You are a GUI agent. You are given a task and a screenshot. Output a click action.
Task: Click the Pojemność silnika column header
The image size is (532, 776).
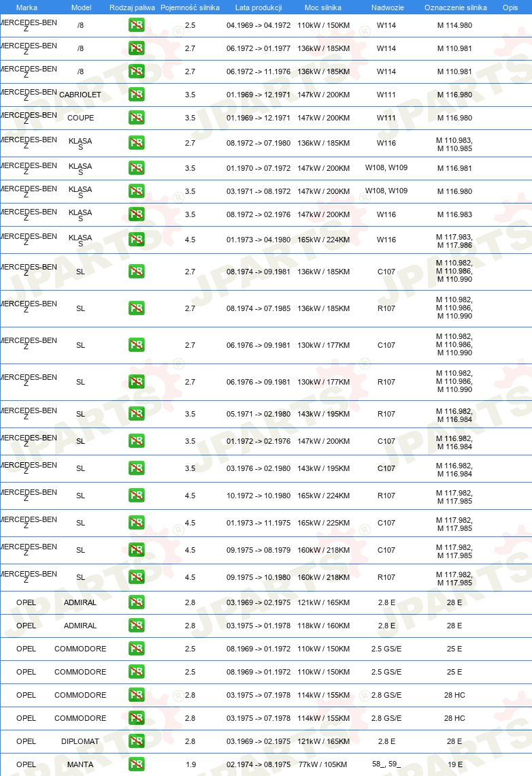[190, 7]
